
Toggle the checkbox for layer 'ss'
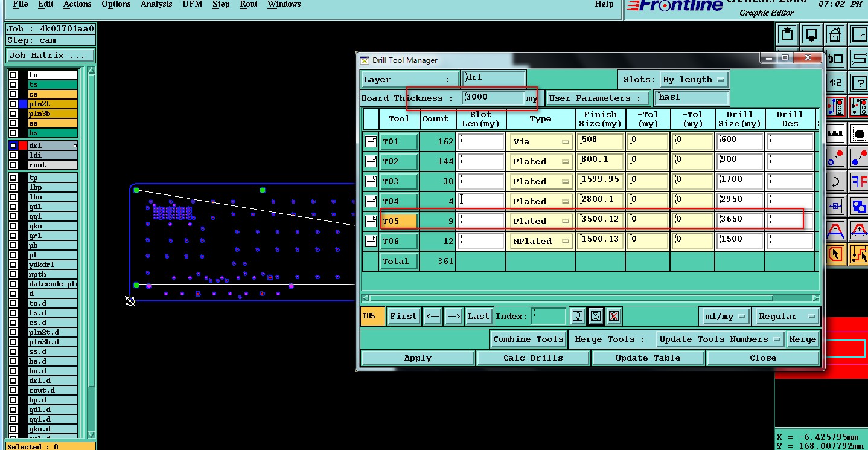point(13,123)
